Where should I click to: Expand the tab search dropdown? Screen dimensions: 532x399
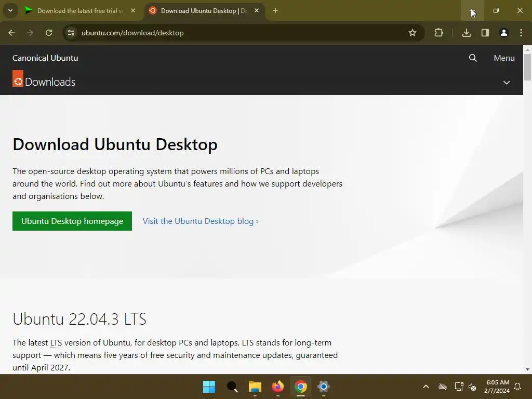10,10
